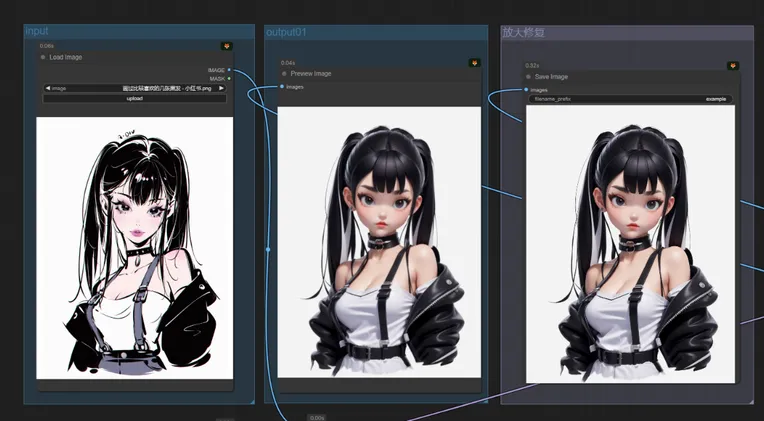Click the upscaled image in Save Image node

pos(630,244)
